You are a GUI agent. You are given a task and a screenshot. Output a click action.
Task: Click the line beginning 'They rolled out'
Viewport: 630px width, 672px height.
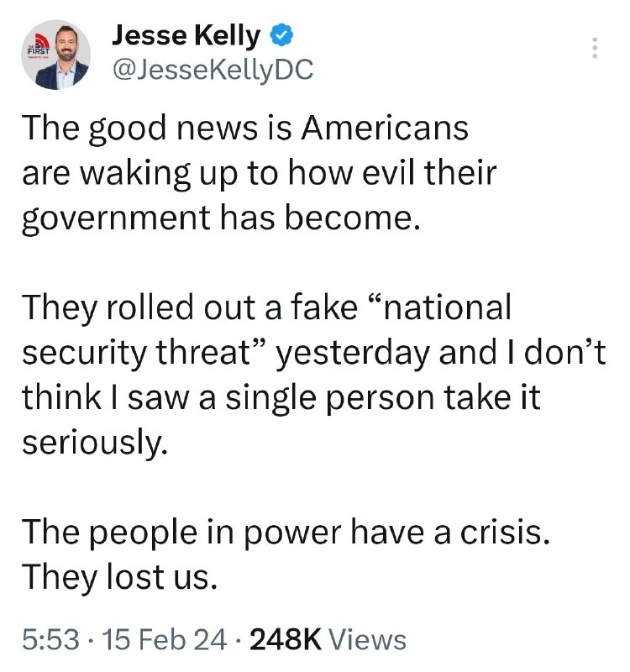tap(266, 307)
